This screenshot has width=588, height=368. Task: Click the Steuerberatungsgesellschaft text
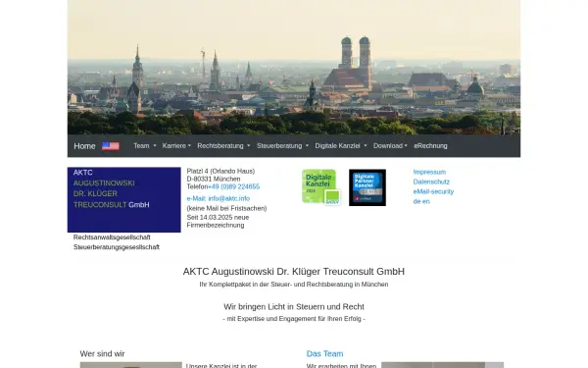pos(117,247)
